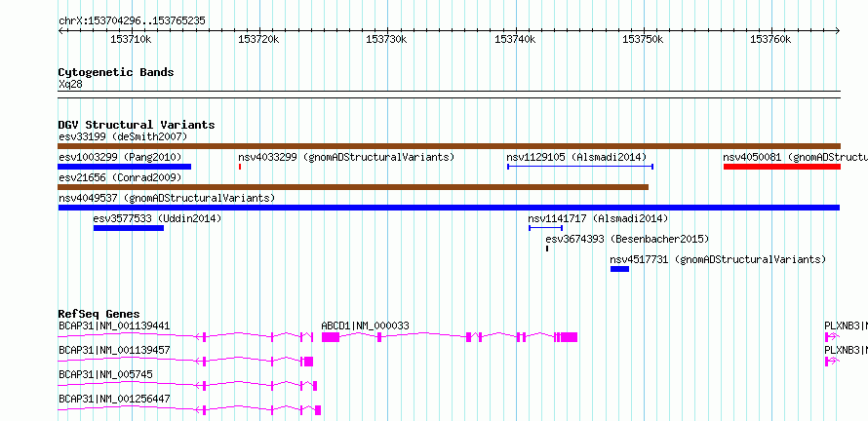Open the BCAP31|NM_005745 gene label
Screen dimensions: 868x421
[105, 374]
